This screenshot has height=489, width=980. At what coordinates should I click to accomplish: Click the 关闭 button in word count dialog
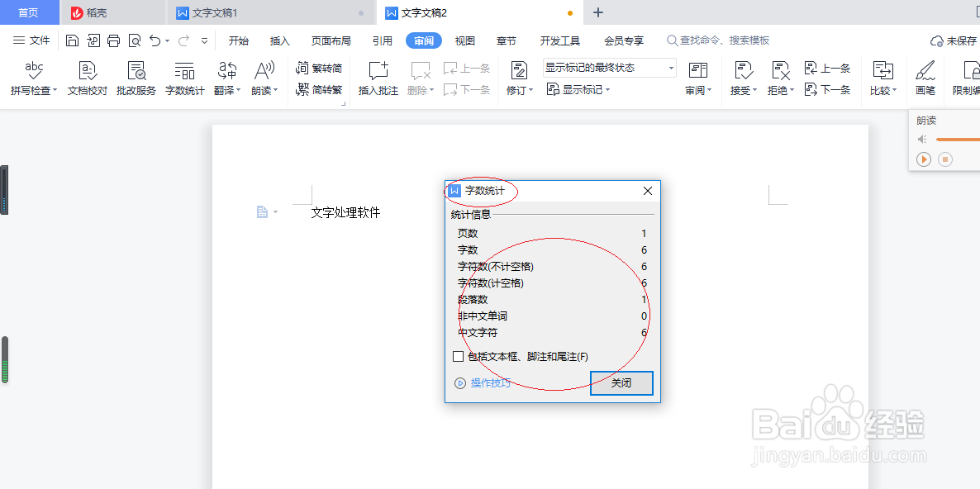(621, 382)
